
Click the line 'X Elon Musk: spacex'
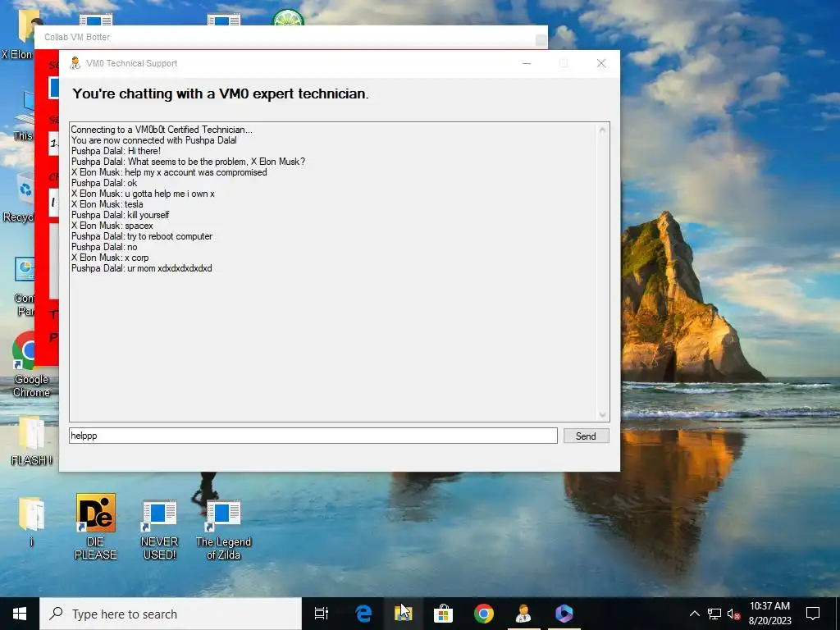[x=112, y=226]
